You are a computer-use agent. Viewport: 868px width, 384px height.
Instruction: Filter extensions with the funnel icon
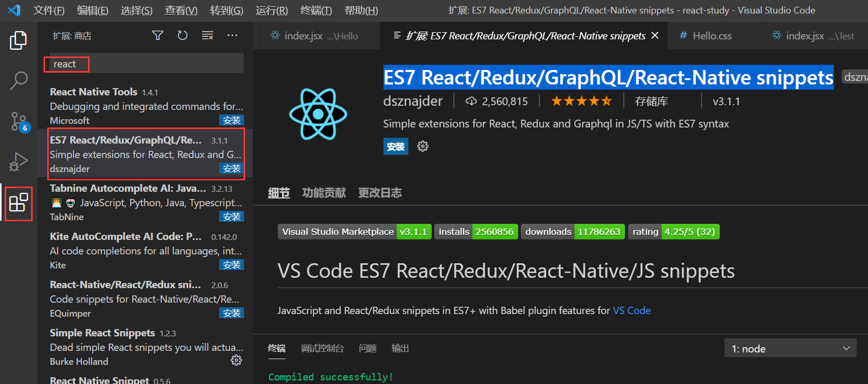[x=158, y=35]
